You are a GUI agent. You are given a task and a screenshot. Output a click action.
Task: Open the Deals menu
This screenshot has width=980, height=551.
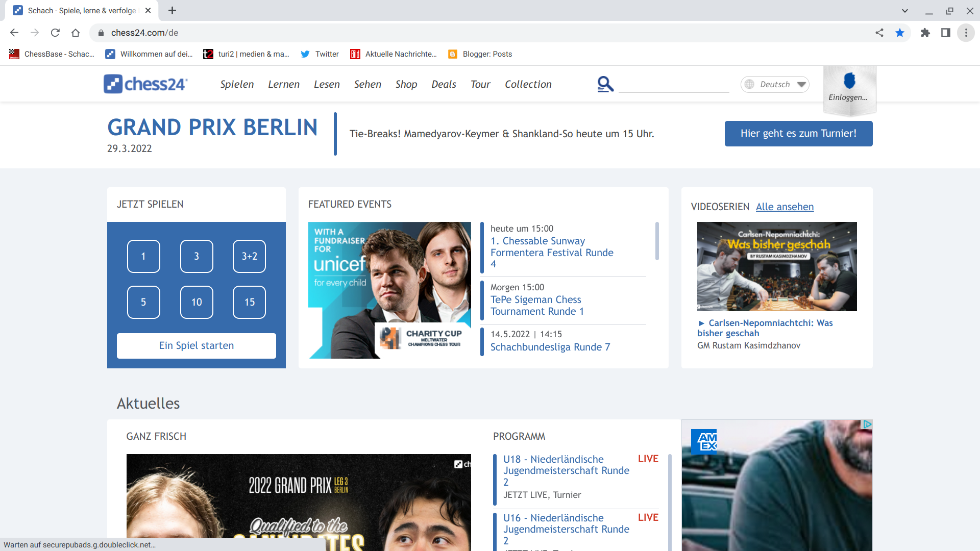click(x=444, y=84)
